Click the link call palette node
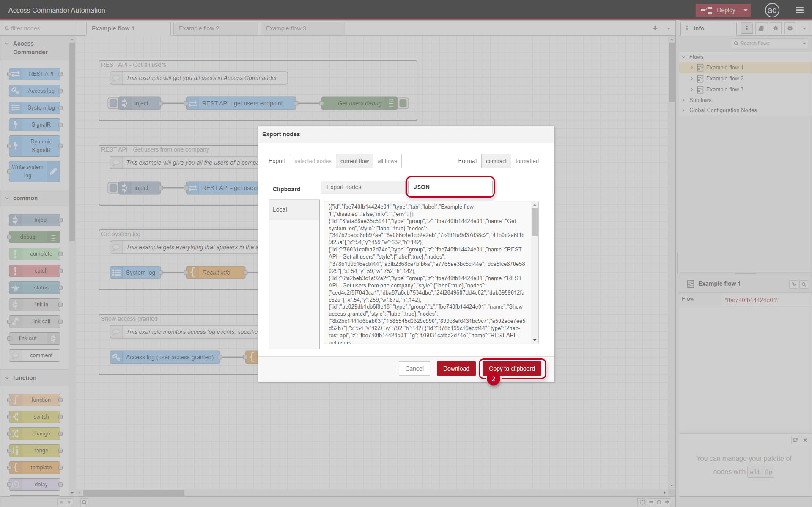This screenshot has width=812, height=507. pos(35,321)
